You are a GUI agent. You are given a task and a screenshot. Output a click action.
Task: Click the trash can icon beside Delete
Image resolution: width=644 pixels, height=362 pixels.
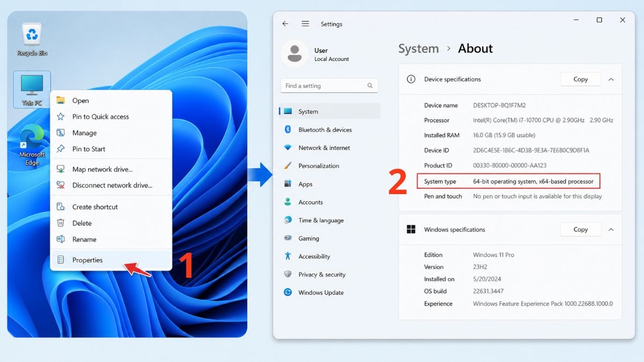(61, 223)
